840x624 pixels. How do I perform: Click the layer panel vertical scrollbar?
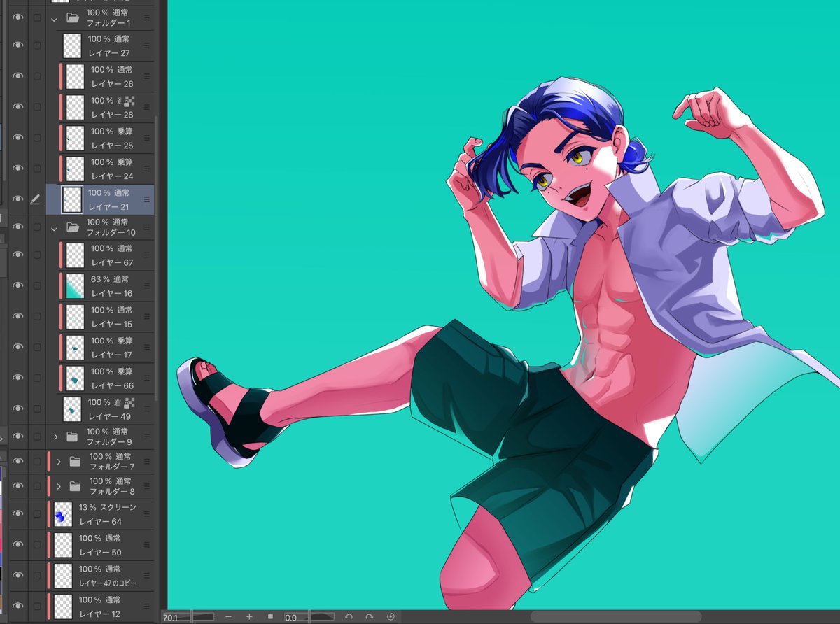point(157,259)
